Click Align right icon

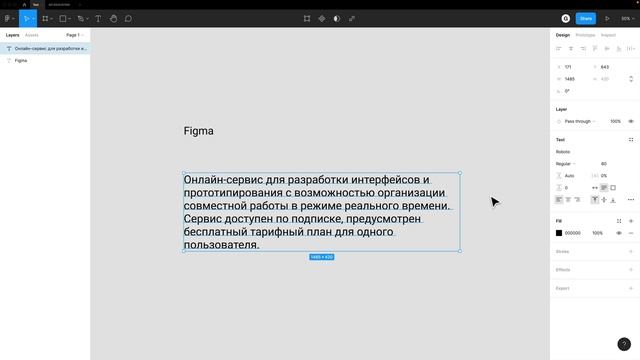pyautogui.click(x=583, y=49)
